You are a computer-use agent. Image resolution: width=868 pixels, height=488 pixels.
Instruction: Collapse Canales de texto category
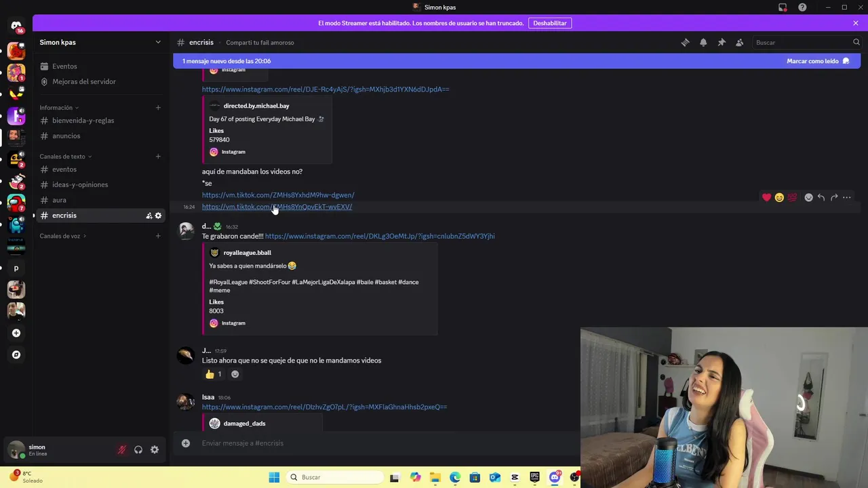click(65, 157)
